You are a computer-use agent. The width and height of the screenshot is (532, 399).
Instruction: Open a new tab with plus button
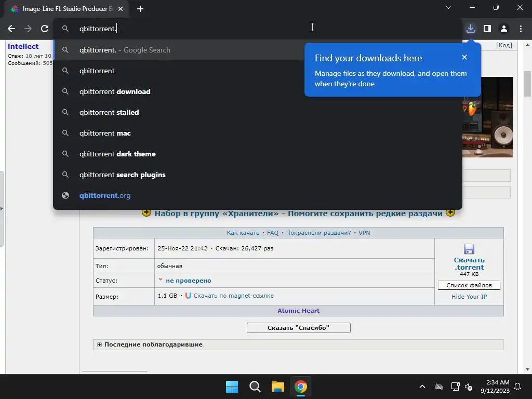pyautogui.click(x=140, y=9)
